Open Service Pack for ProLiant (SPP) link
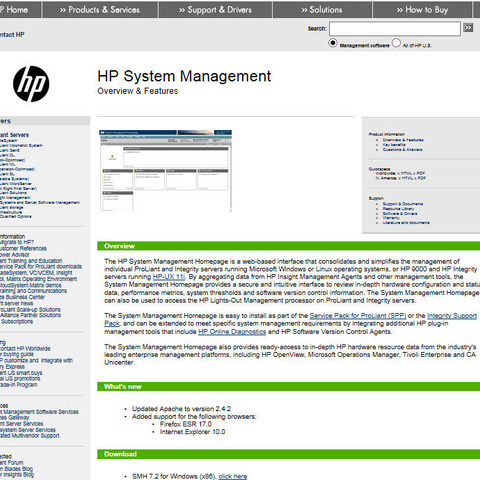Viewport: 480px width, 480px height. pos(358,316)
